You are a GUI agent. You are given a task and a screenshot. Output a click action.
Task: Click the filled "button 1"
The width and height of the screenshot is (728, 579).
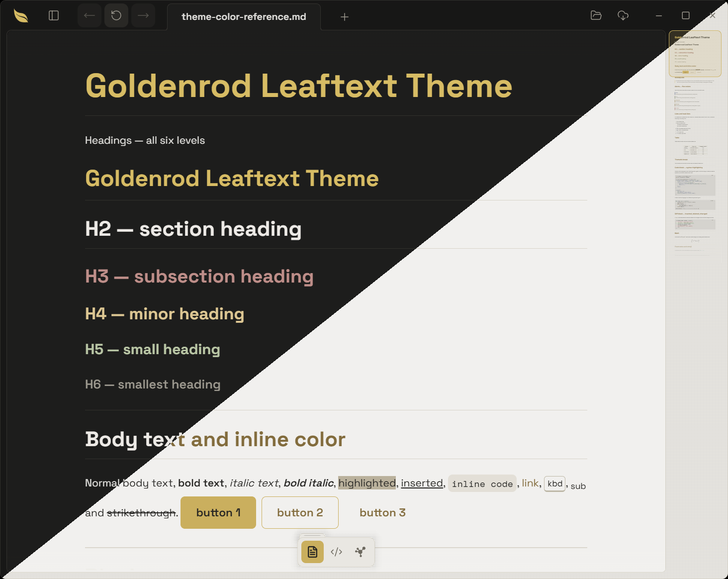[218, 513]
